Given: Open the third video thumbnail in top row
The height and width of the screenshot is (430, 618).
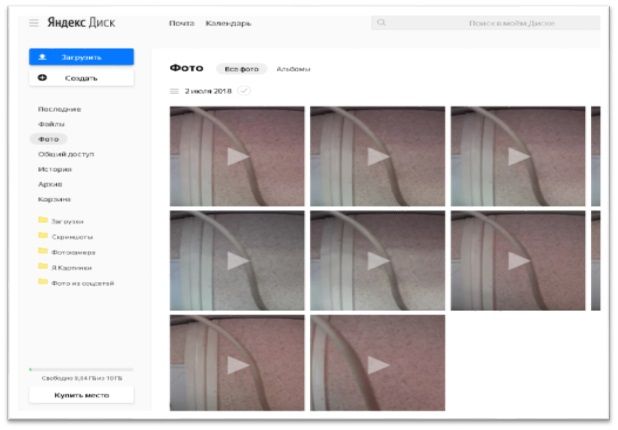Looking at the screenshot, I should [518, 156].
